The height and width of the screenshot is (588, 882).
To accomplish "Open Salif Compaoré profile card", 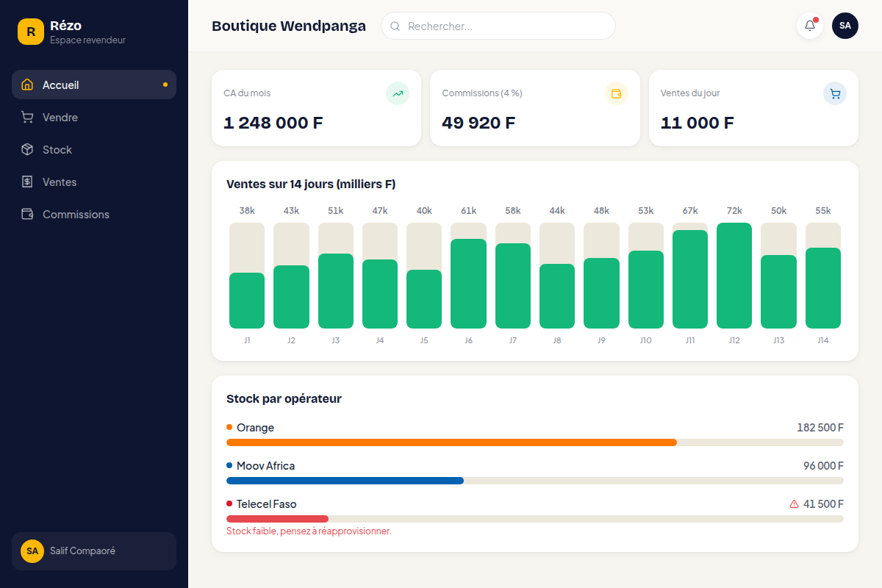I will click(x=94, y=551).
